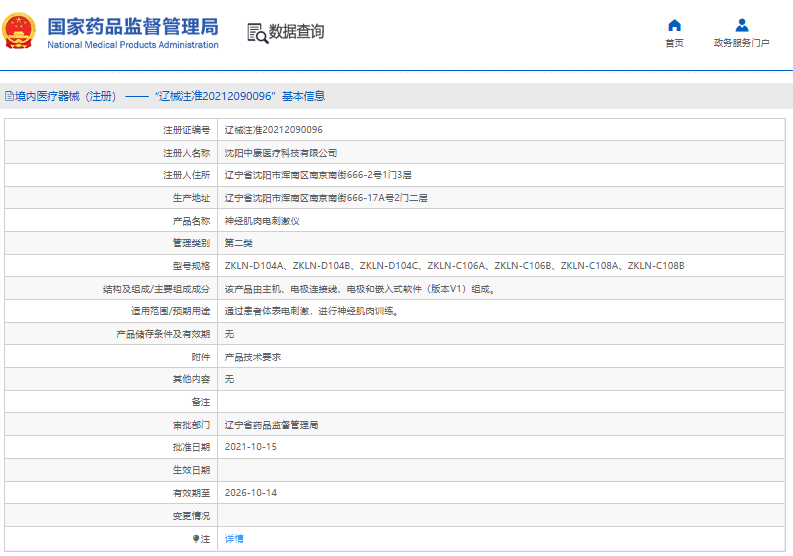The height and width of the screenshot is (556, 793).
Task: Click the national emblem logo
Action: [19, 31]
